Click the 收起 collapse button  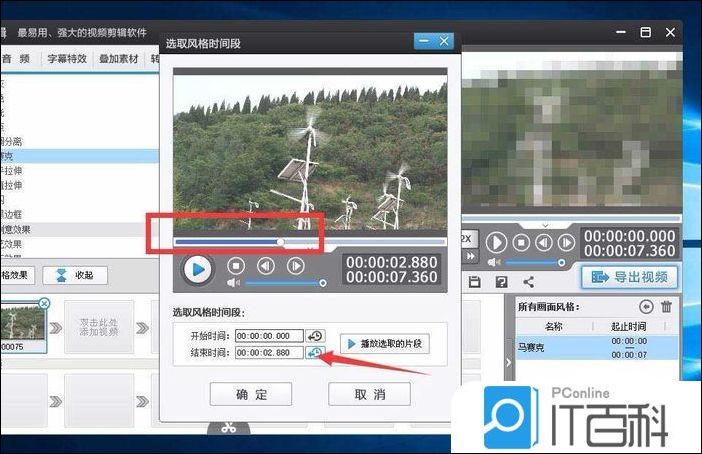click(x=75, y=275)
